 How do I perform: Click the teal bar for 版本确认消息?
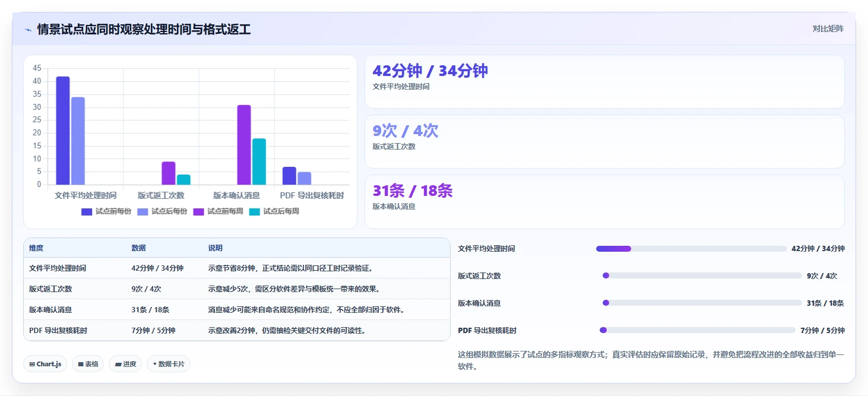click(x=259, y=161)
